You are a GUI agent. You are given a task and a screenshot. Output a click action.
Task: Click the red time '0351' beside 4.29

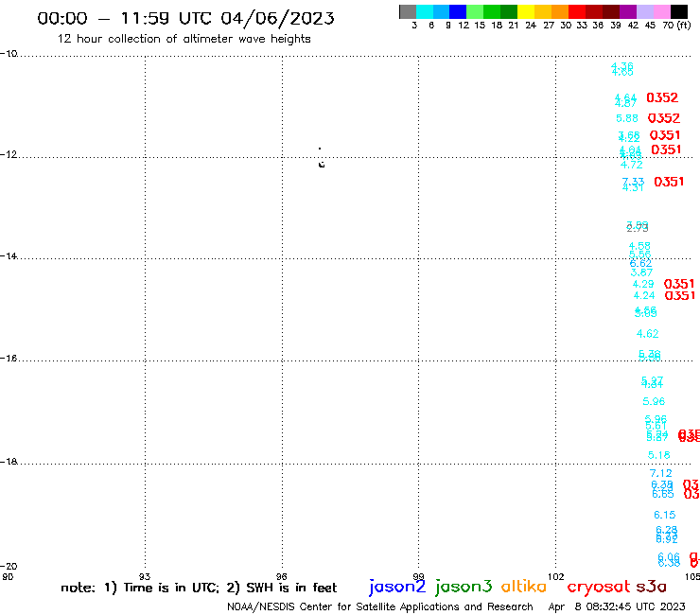(679, 284)
